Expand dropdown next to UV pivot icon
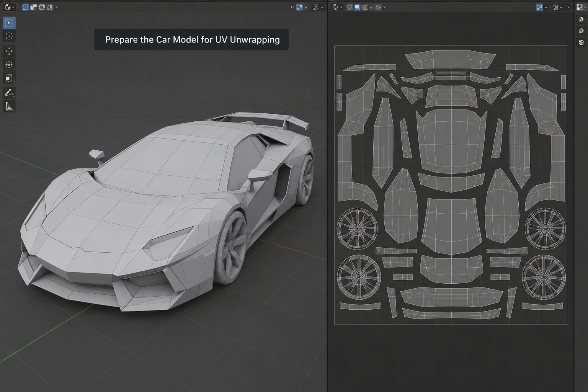Viewport: 588px width, 392px height. pos(385,7)
